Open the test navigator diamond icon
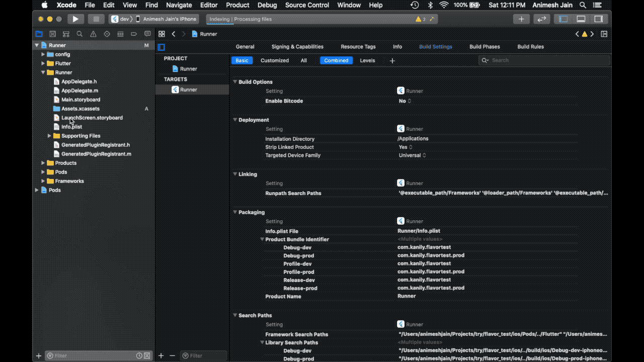 (x=107, y=34)
